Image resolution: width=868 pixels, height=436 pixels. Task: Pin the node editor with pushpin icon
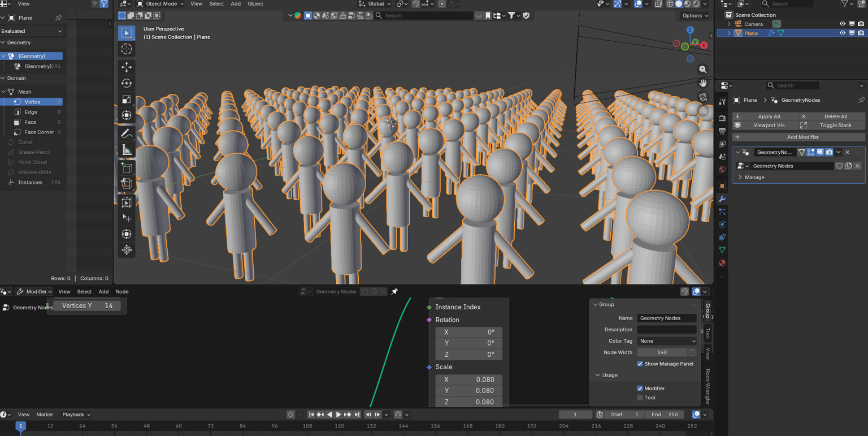[x=394, y=292]
